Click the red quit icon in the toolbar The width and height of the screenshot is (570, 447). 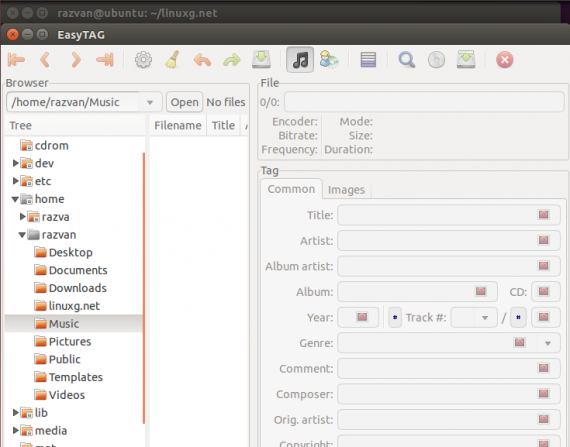coord(505,60)
